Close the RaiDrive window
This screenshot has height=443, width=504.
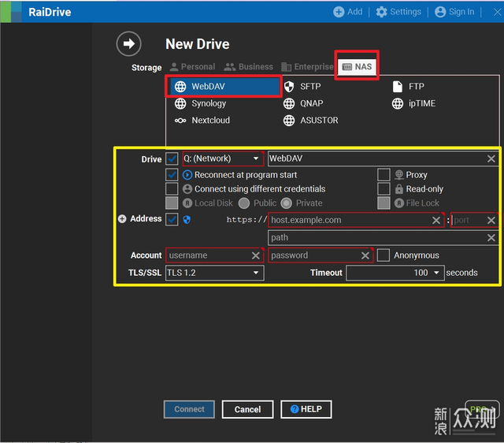[497, 12]
